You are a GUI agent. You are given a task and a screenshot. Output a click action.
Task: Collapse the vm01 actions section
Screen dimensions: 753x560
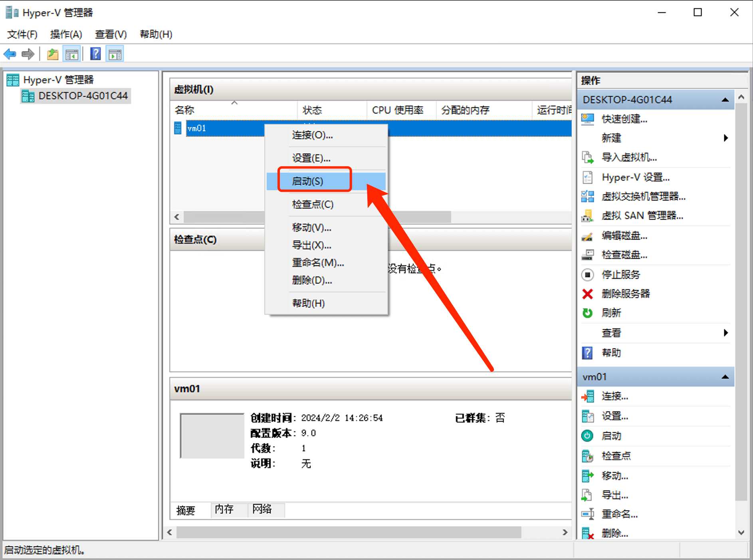coord(725,377)
